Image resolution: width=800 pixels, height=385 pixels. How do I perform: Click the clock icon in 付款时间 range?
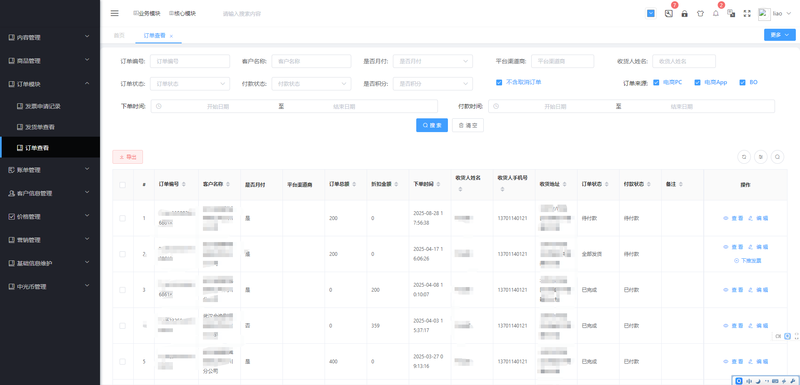pos(496,106)
